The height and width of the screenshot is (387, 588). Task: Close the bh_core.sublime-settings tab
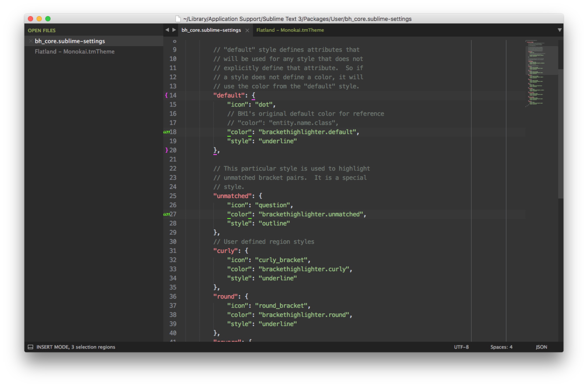pos(247,30)
